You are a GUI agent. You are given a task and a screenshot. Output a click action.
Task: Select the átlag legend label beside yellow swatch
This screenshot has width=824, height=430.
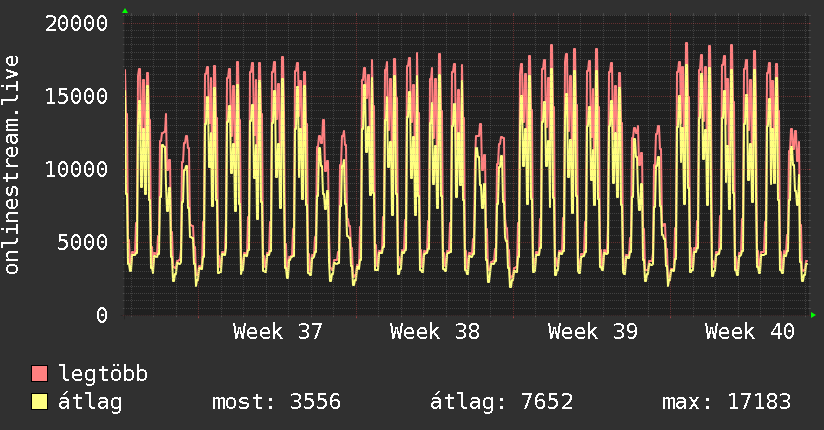90,402
